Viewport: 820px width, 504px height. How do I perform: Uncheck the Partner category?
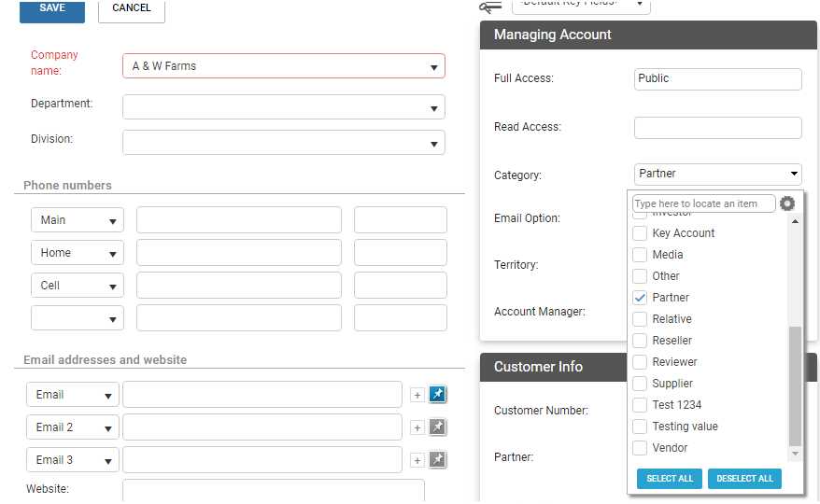tap(640, 298)
